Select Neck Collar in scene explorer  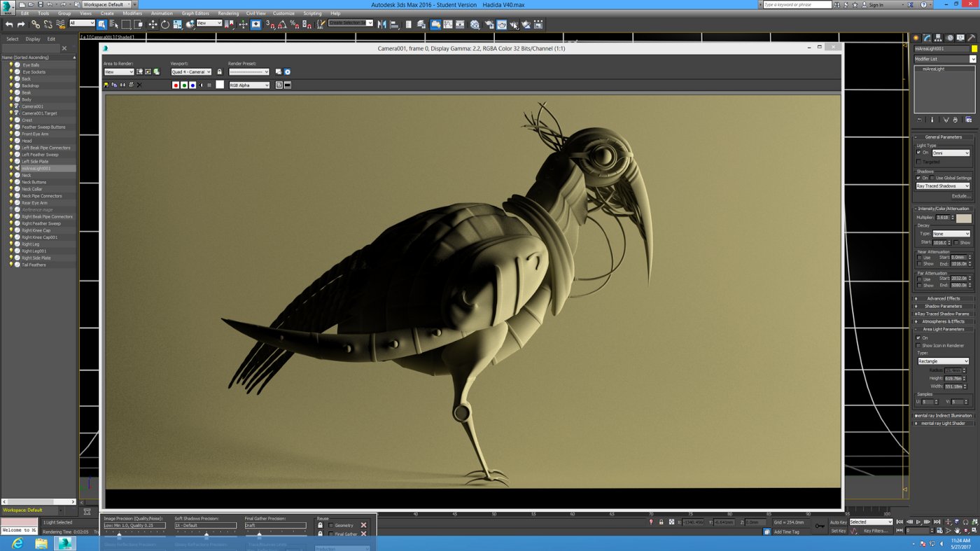point(32,189)
